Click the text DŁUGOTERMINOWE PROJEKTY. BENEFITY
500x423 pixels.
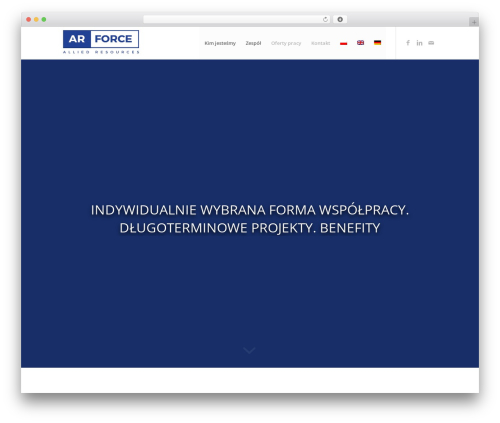250,228
